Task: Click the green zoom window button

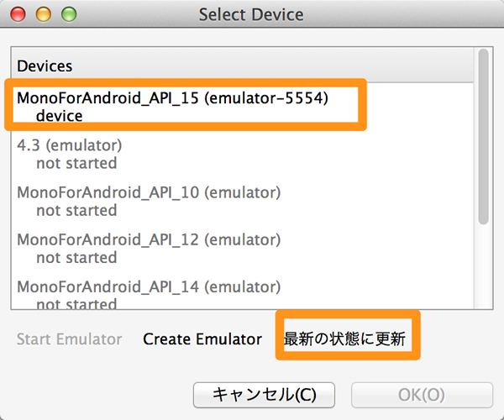Action: 69,14
